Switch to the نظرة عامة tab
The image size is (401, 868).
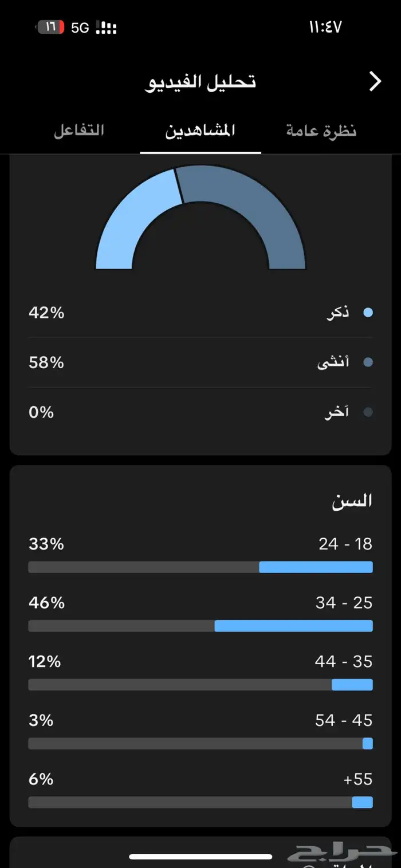[x=321, y=131]
